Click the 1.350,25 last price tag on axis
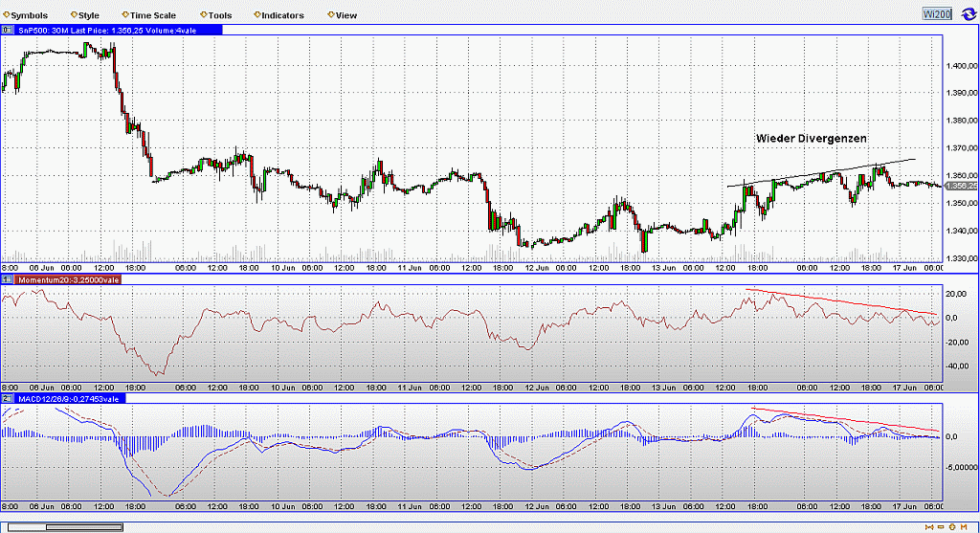Screen dimensions: 980x533 (961, 187)
